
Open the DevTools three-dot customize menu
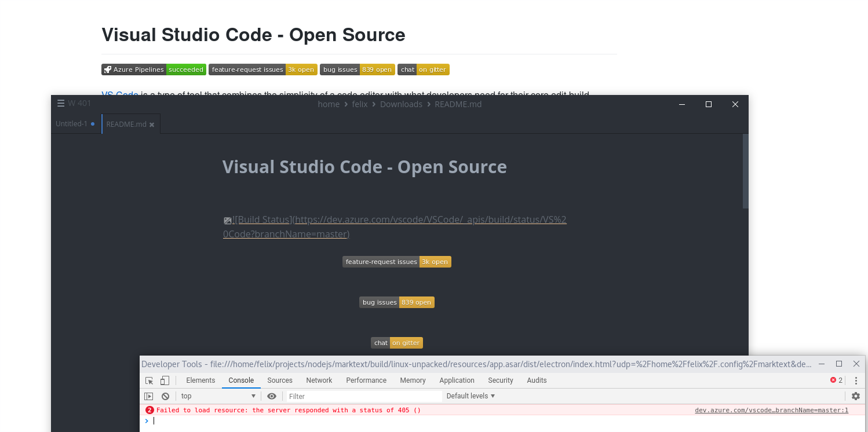tap(856, 380)
